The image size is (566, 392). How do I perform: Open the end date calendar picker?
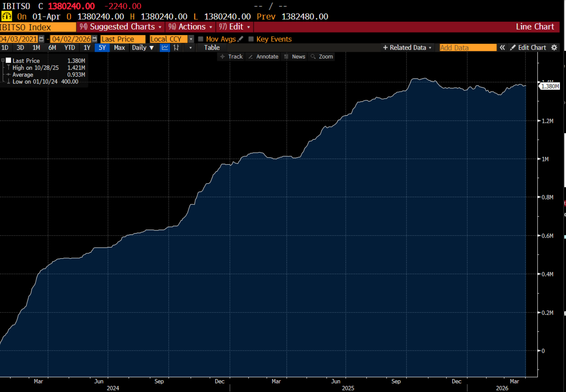94,39
